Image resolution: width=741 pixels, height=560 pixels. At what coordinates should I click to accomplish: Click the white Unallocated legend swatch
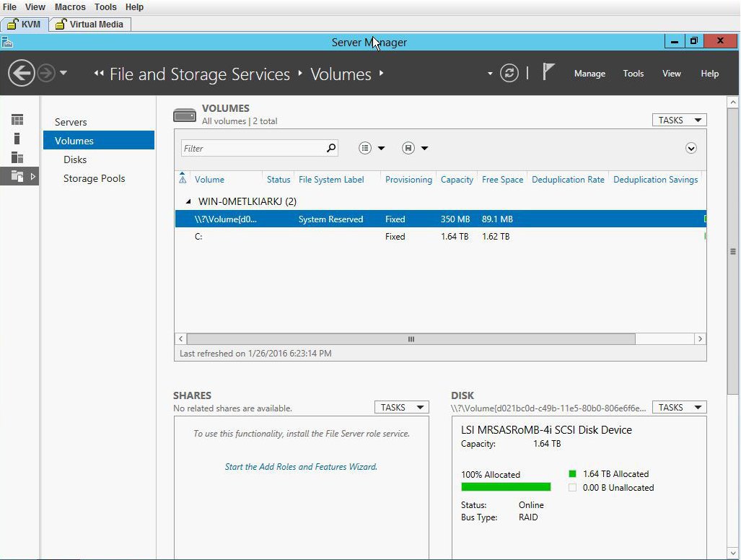572,488
